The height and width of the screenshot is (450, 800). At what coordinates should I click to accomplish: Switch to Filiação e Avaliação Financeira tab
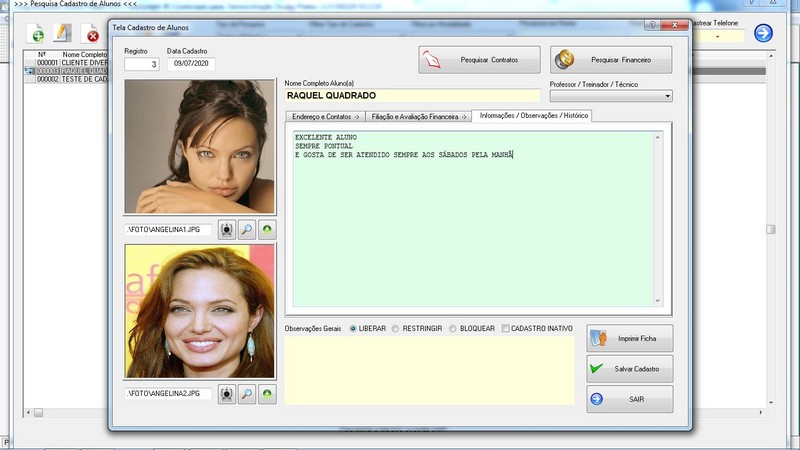tap(418, 117)
